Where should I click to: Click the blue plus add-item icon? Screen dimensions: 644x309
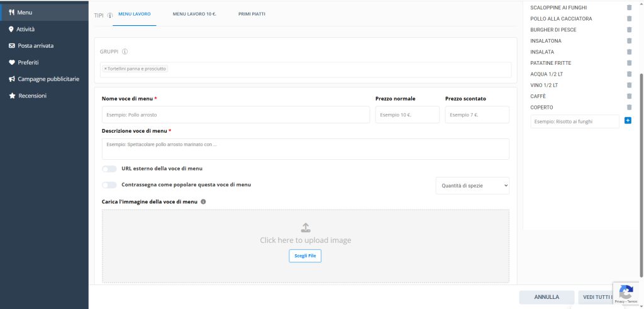pyautogui.click(x=628, y=120)
